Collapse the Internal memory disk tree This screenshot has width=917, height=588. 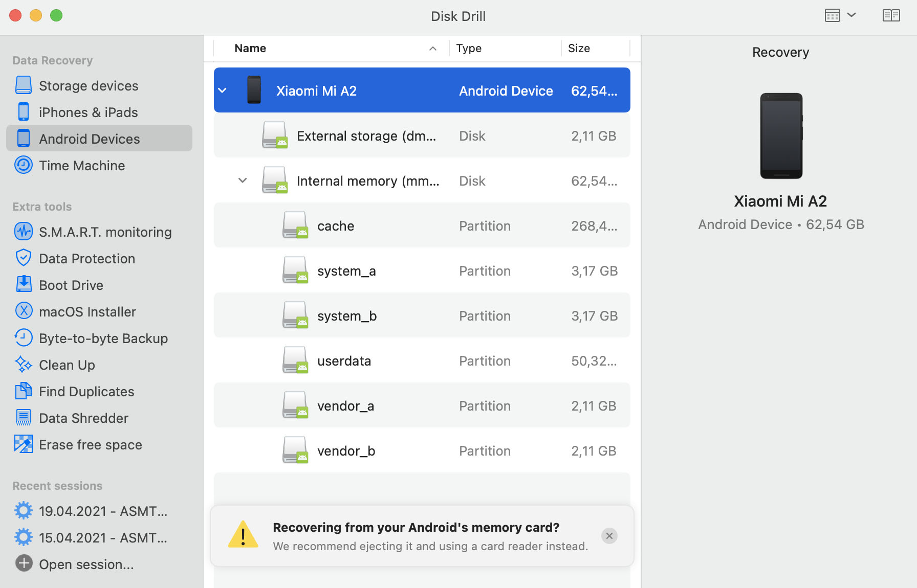tap(243, 180)
